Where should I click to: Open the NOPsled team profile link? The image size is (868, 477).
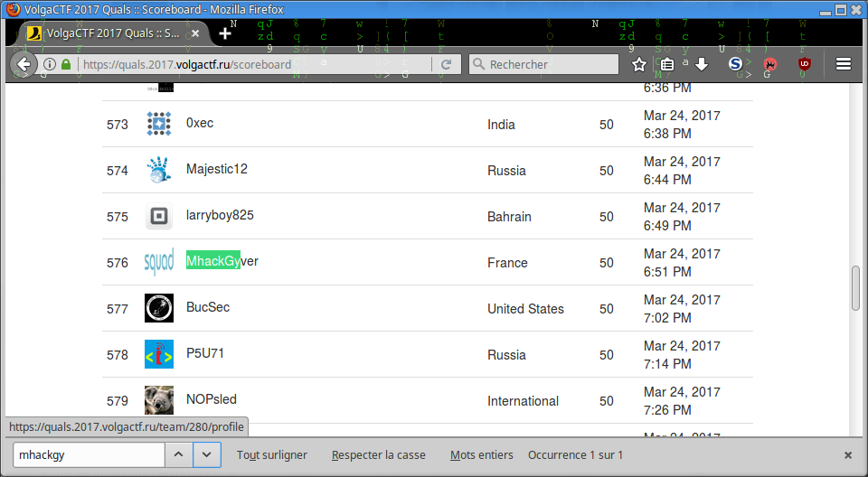click(x=212, y=399)
